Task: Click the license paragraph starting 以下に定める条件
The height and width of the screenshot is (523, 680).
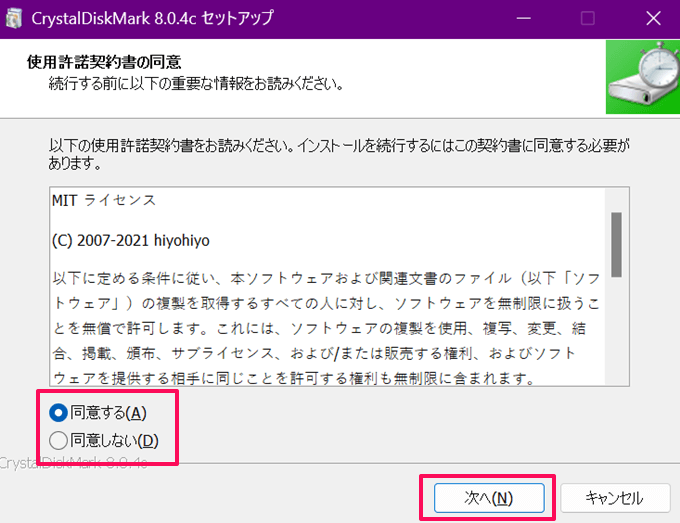Action: tap(327, 328)
